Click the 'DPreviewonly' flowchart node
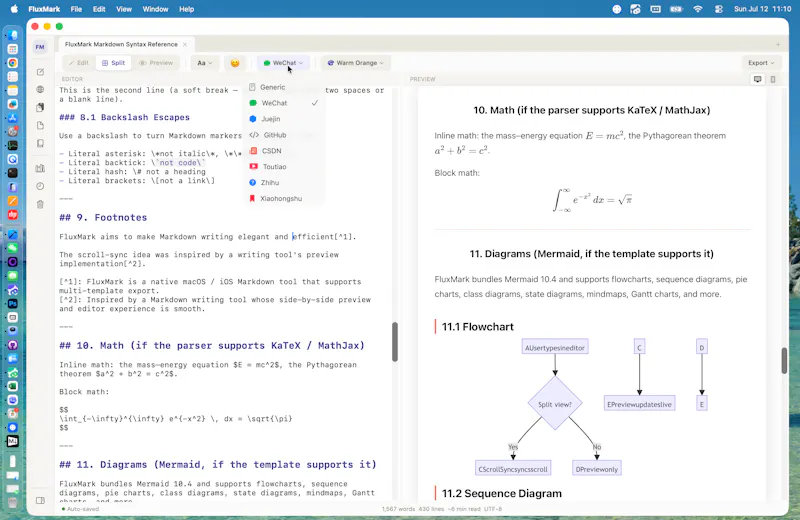 pos(596,469)
